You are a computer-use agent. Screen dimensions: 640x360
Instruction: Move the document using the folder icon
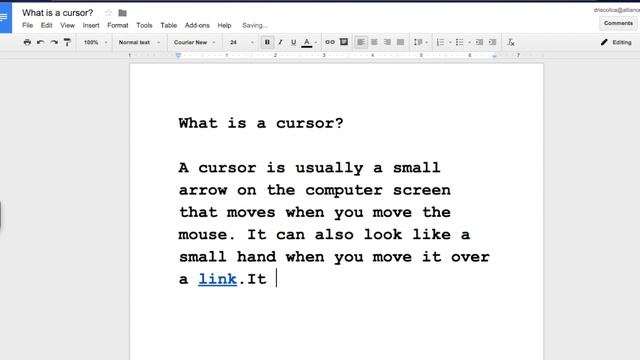(x=122, y=13)
